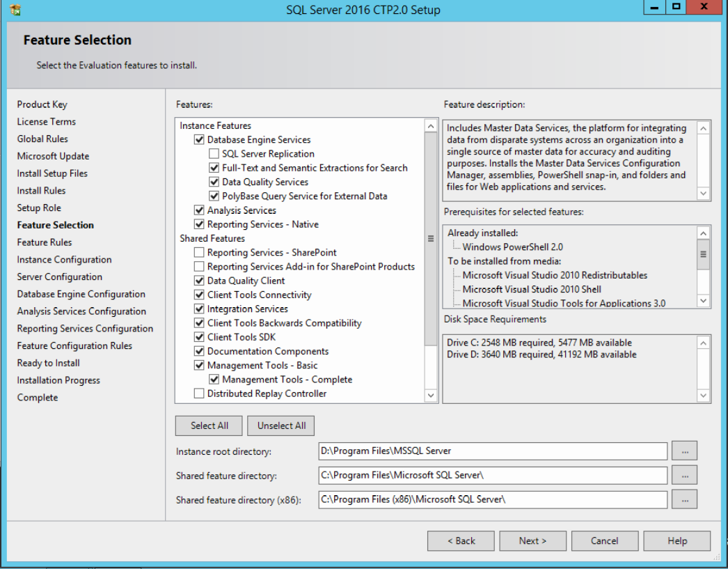Click Feature description scroll up arrow
The width and height of the screenshot is (728, 569).
click(704, 129)
